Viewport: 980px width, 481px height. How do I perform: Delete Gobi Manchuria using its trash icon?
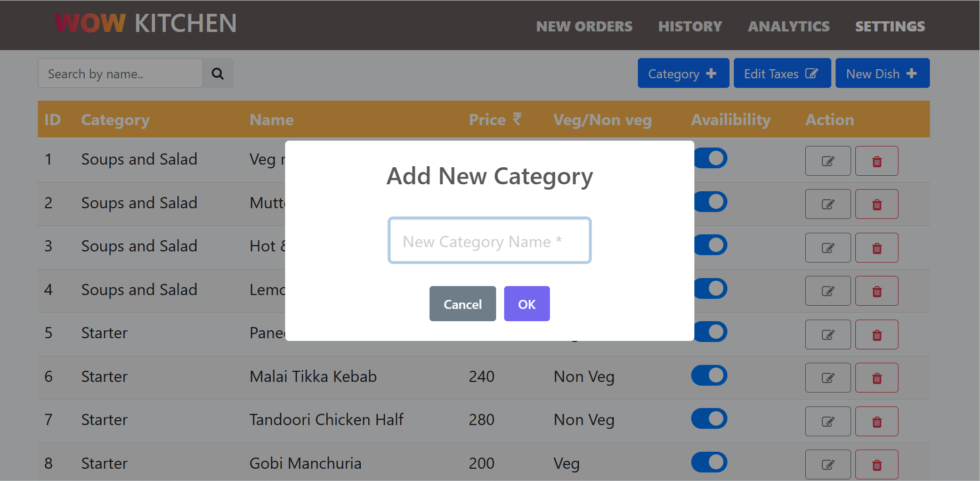point(877,464)
